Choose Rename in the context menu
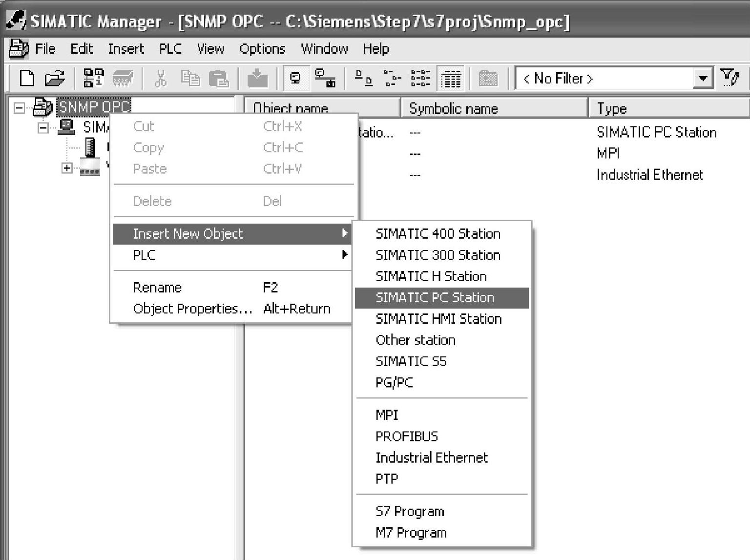 click(x=232, y=288)
